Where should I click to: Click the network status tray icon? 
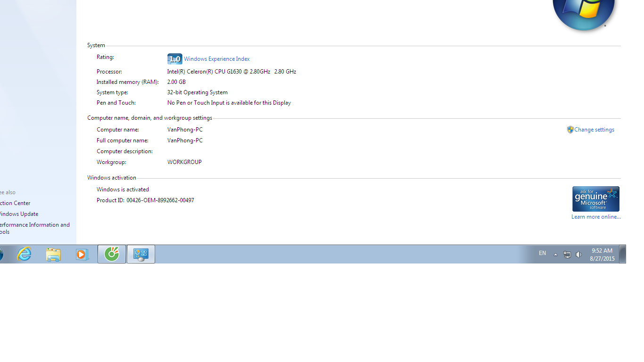pos(567,255)
